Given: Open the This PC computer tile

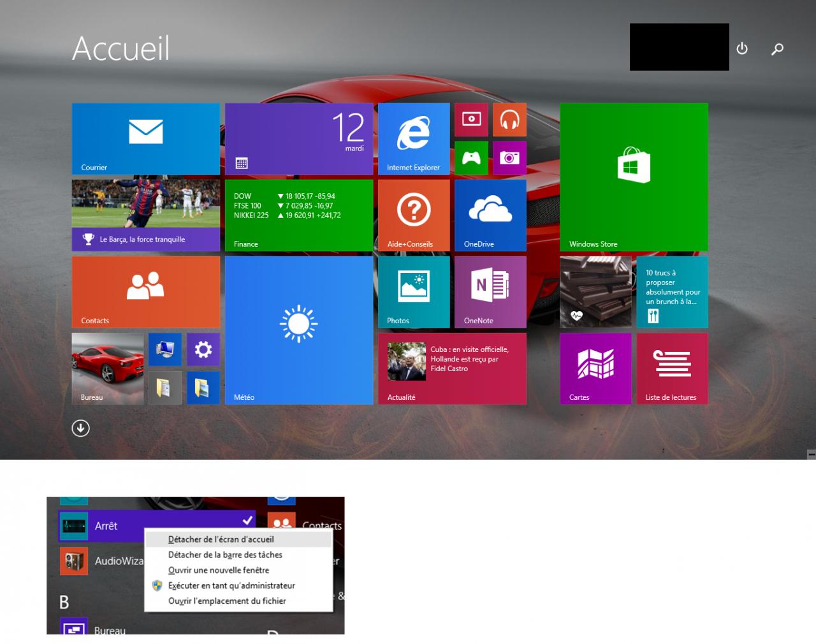Looking at the screenshot, I should [165, 349].
